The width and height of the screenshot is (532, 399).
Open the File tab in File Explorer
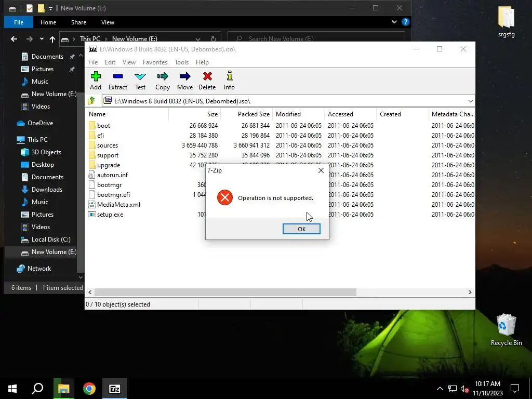[19, 22]
